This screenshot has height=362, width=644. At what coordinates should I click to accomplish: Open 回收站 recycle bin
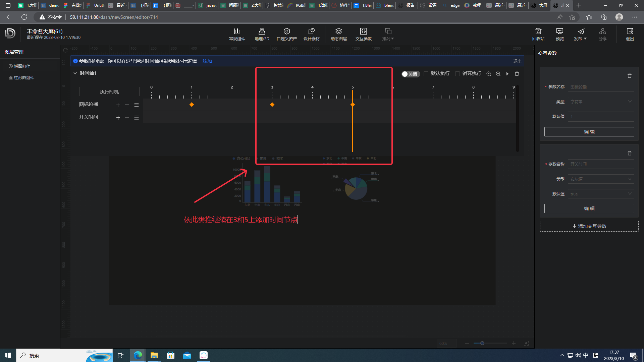pyautogui.click(x=538, y=35)
